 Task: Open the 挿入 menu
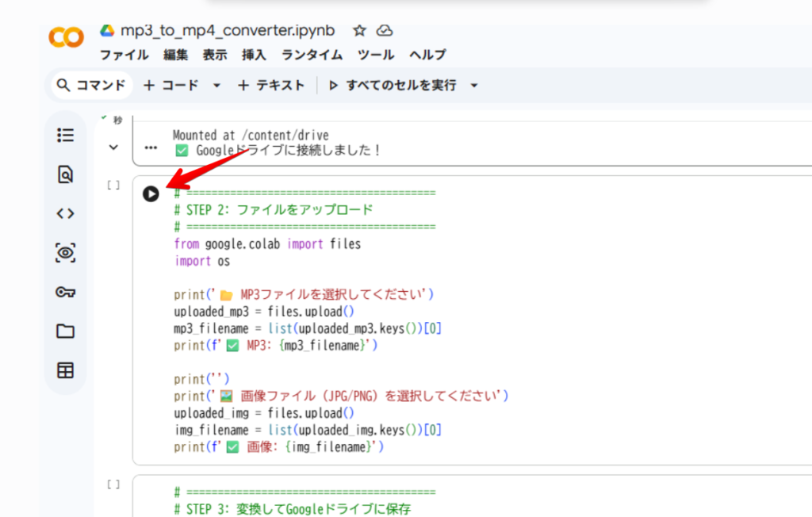pos(254,55)
